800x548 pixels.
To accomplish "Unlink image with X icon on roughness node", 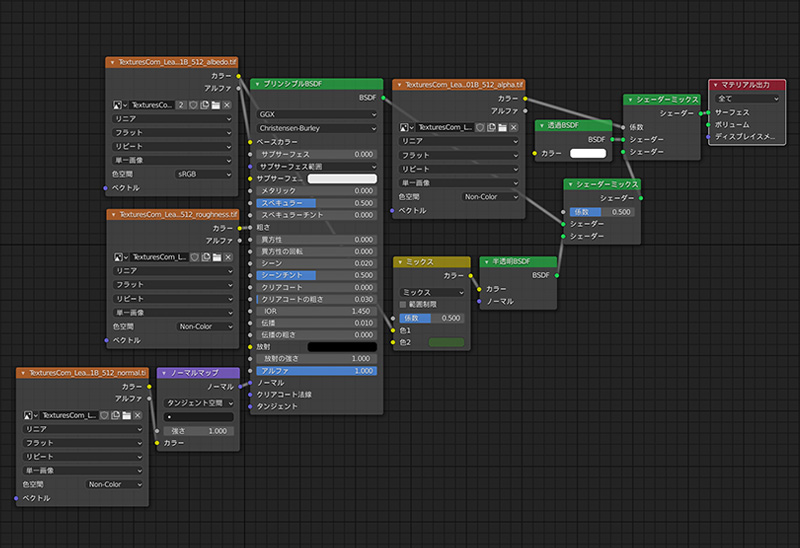I will 227,257.
